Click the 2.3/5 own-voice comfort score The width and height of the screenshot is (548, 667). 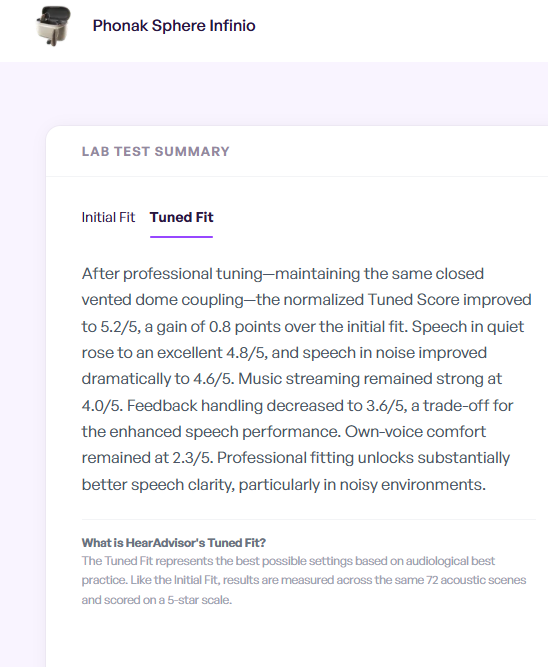click(193, 458)
